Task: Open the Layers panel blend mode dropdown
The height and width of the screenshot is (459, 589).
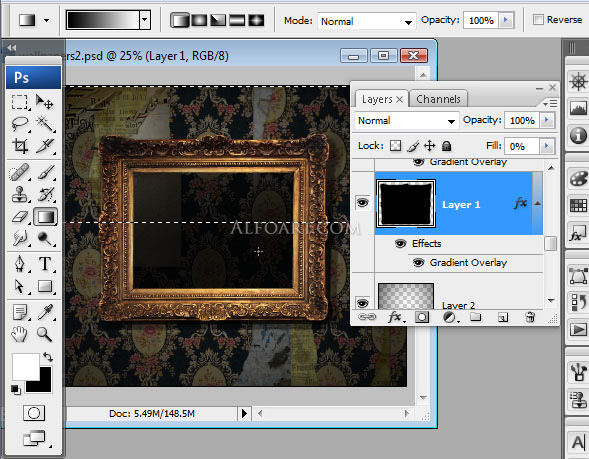Action: [406, 121]
